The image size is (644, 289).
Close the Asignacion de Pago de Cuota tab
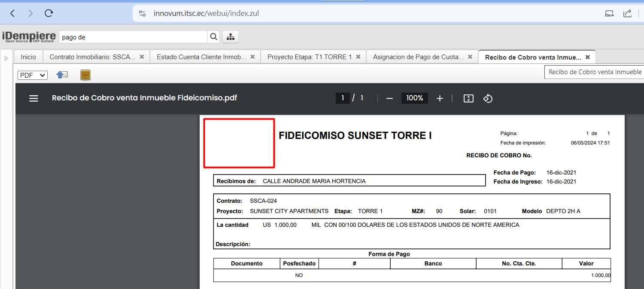click(470, 57)
